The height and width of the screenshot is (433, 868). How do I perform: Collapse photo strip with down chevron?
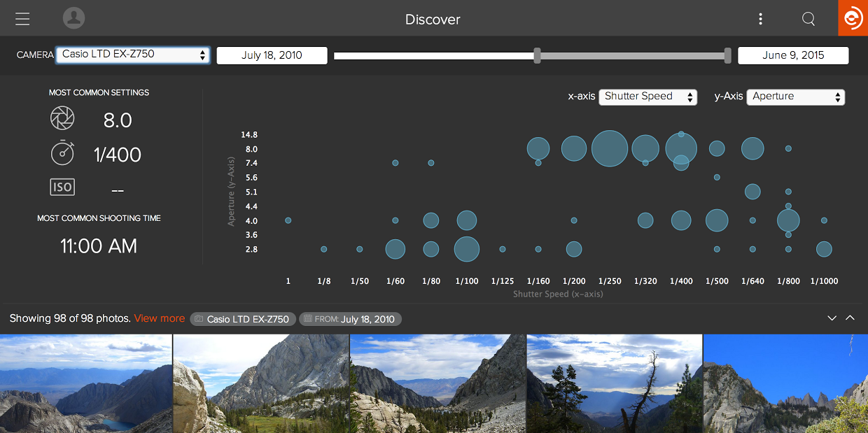[832, 318]
